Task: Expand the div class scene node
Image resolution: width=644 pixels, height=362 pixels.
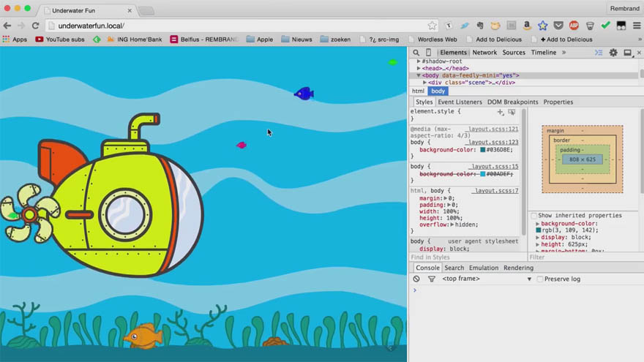Action: coord(424,83)
